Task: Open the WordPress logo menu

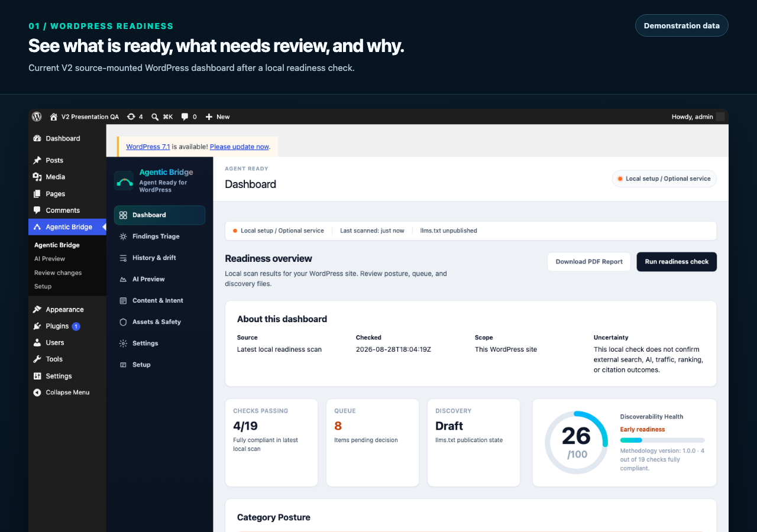Action: pyautogui.click(x=37, y=117)
